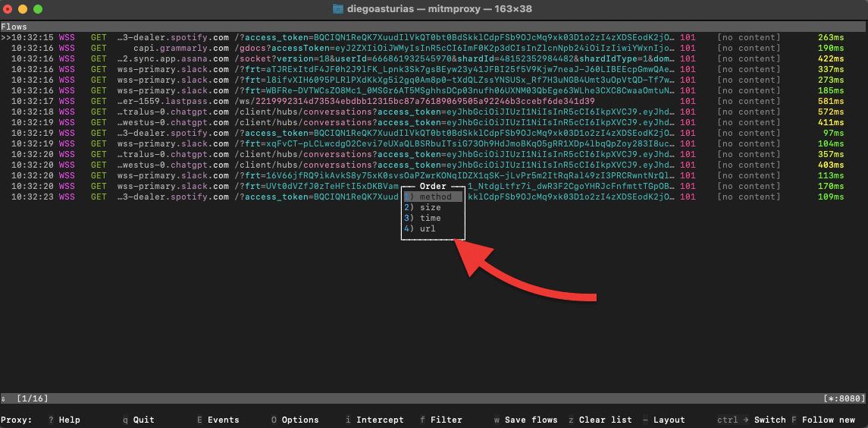Click Follow new in the bottom bar
The width and height of the screenshot is (868, 428).
coord(823,420)
